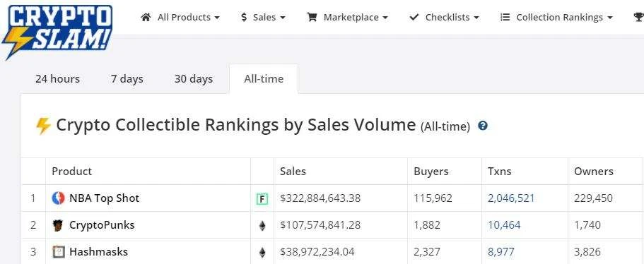Screen dimensions: 644x264
Task: Click the $107,574,841.28 sales value
Action: [320, 225]
